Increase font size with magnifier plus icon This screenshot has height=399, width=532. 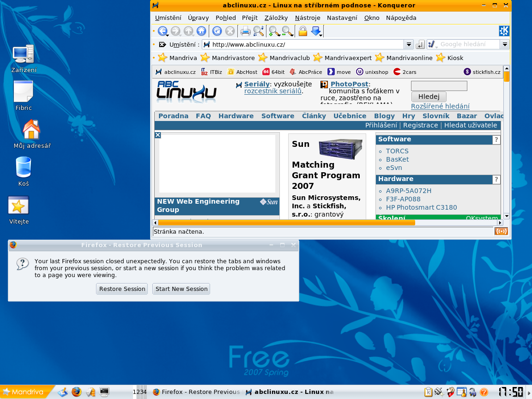coord(274,31)
